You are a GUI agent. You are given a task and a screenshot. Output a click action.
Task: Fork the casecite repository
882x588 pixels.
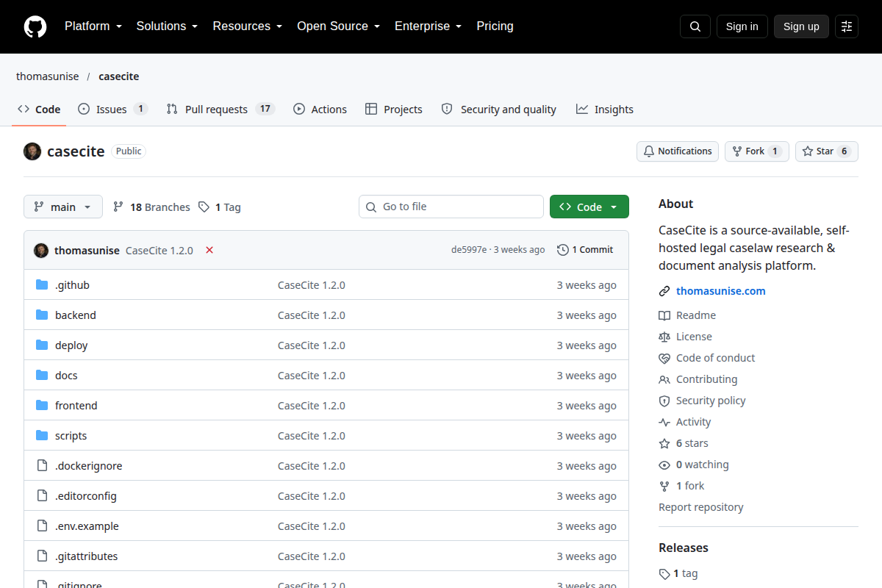757,151
